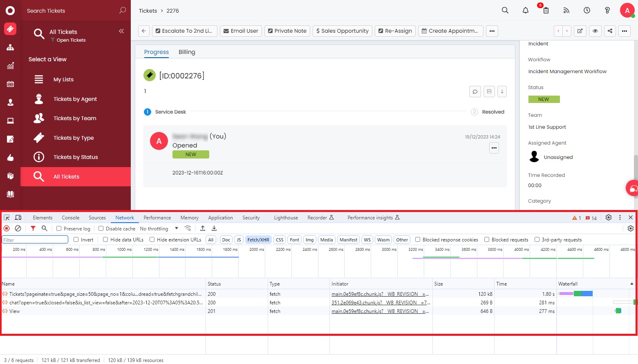Toggle the eye watch icon for ticket
Image resolution: width=638 pixels, height=364 pixels.
(595, 31)
